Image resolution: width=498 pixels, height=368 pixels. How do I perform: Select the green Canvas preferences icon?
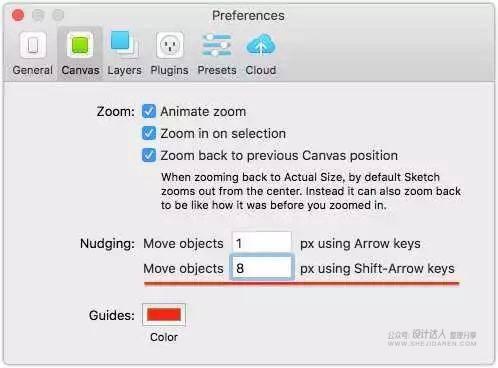point(80,45)
